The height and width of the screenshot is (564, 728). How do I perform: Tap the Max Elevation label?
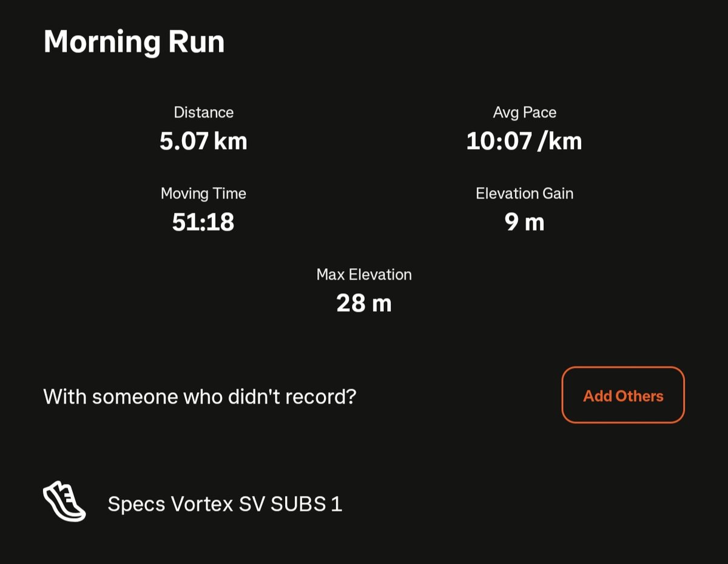pyautogui.click(x=364, y=275)
